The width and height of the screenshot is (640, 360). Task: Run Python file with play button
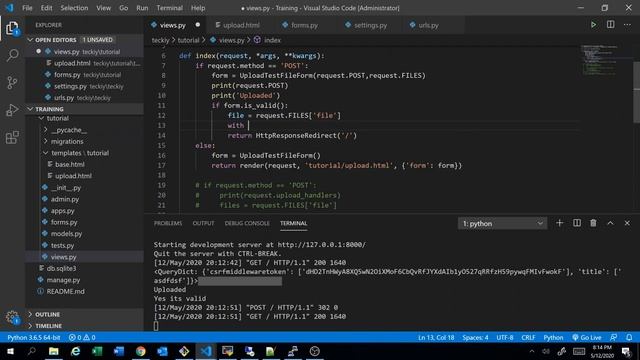593,25
